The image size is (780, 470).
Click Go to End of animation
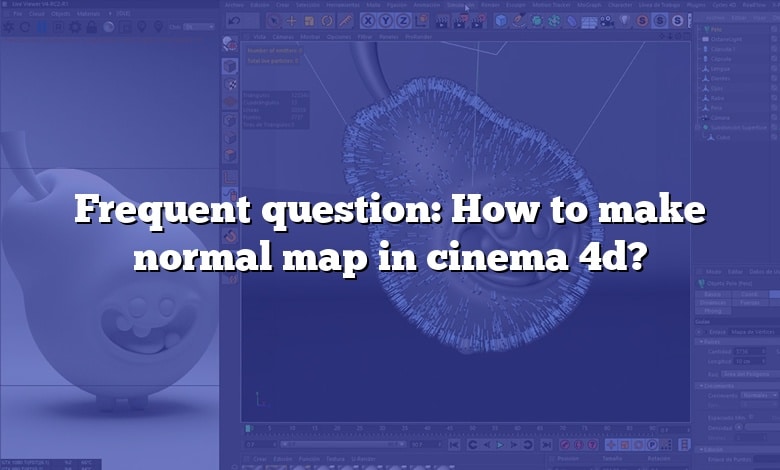coord(546,445)
